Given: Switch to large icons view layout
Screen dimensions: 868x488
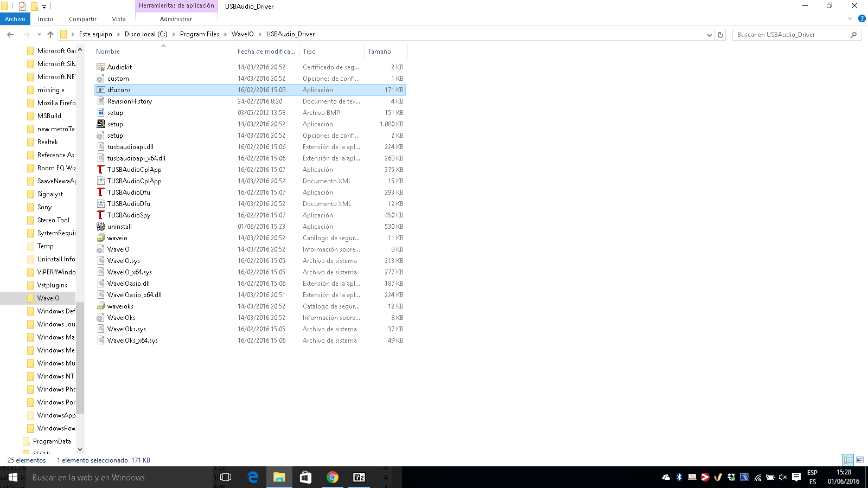Looking at the screenshot, I should click(860, 460).
